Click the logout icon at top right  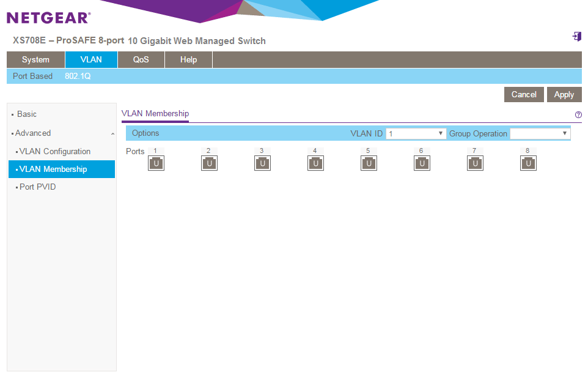point(576,37)
